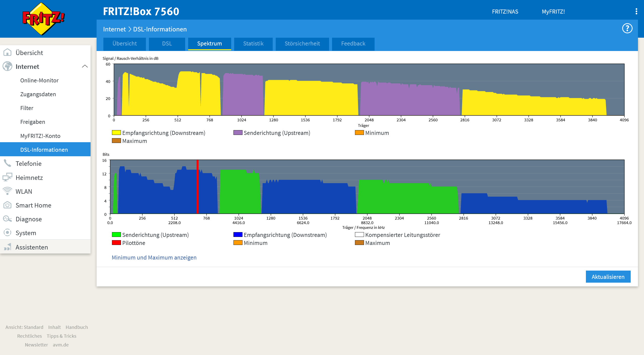Click the Aktualisieren button
The image size is (644, 355).
coord(608,277)
